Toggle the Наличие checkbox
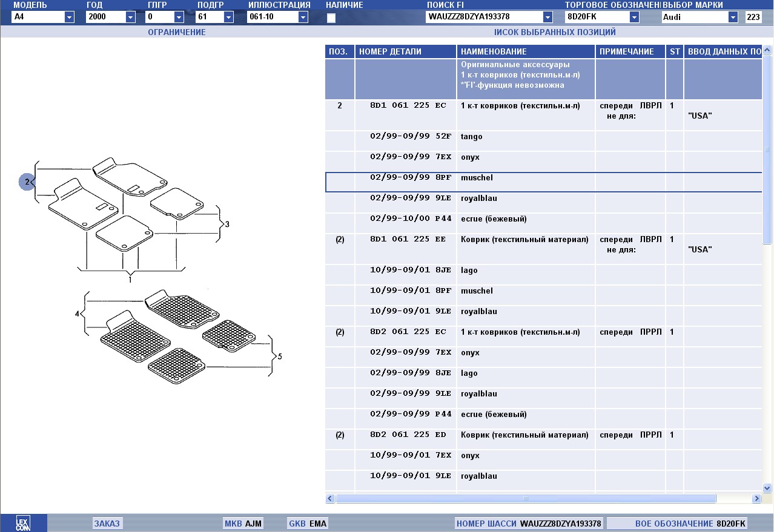 pos(331,18)
